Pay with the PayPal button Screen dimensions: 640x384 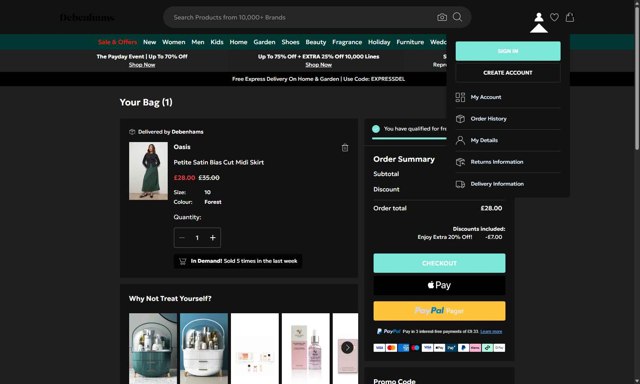pos(439,311)
